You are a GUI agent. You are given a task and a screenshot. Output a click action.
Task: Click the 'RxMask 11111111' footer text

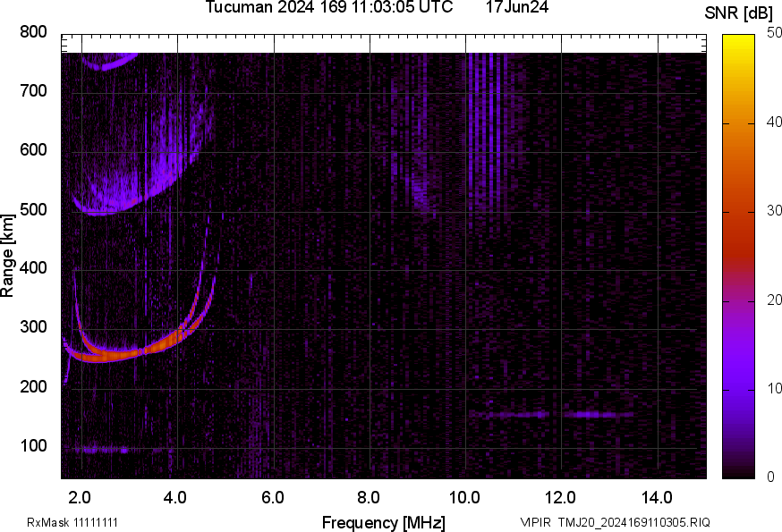point(72,522)
